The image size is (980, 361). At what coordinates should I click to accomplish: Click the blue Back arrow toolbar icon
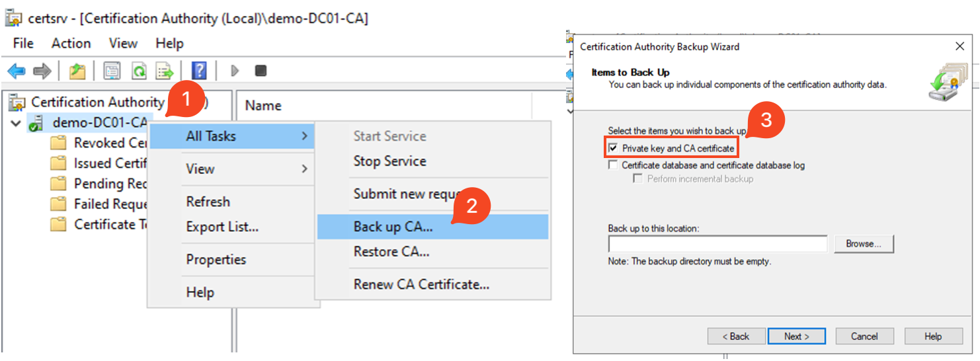tap(16, 71)
